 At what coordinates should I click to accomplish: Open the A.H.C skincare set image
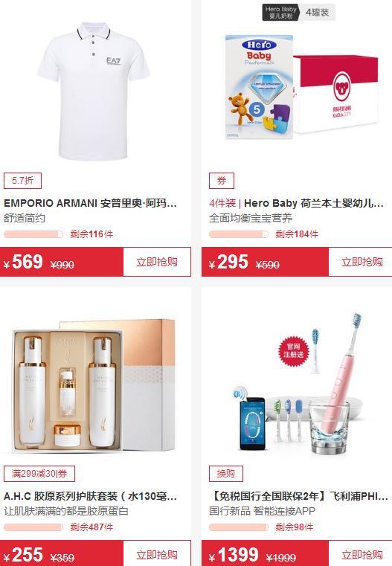[x=93, y=385]
